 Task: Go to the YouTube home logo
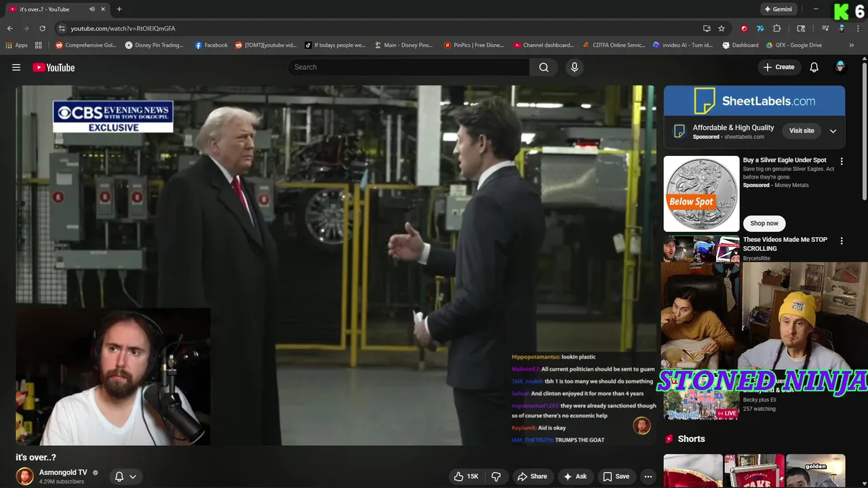click(54, 67)
